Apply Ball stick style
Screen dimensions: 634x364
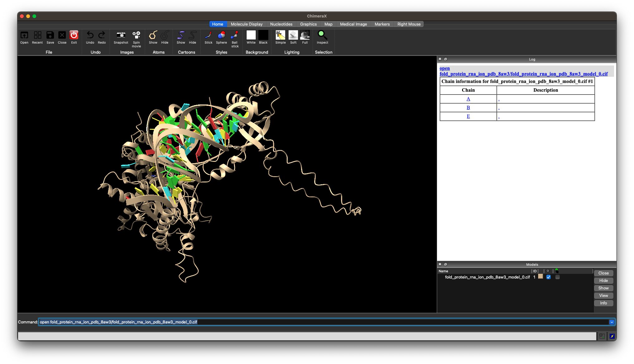235,35
